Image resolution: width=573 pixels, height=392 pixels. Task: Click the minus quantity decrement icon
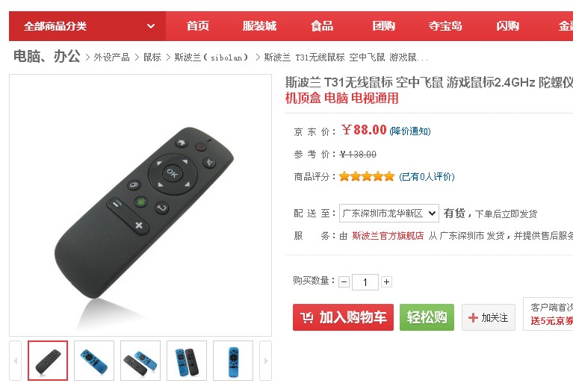(x=344, y=281)
